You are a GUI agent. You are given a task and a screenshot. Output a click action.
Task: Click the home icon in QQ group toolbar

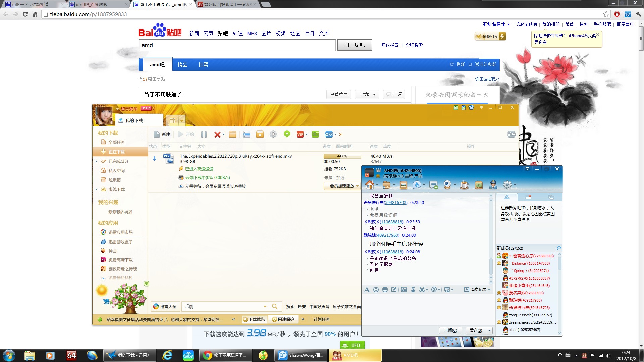(x=370, y=185)
